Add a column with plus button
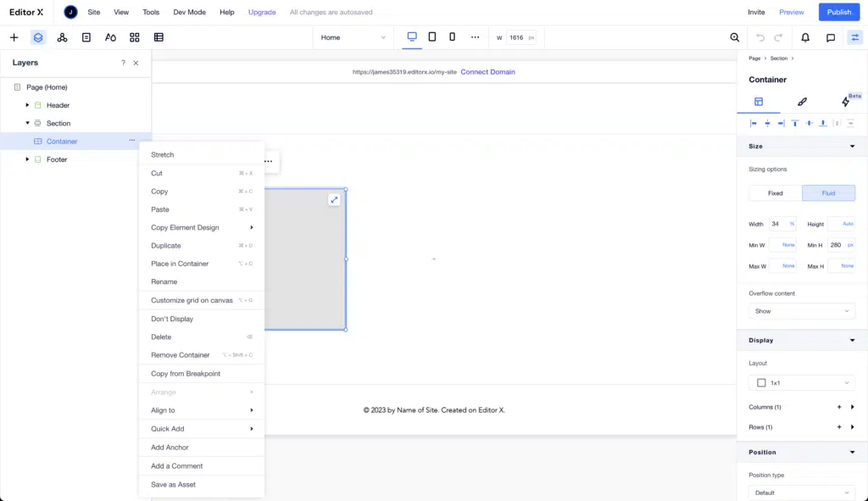This screenshot has height=501, width=868. tap(839, 407)
